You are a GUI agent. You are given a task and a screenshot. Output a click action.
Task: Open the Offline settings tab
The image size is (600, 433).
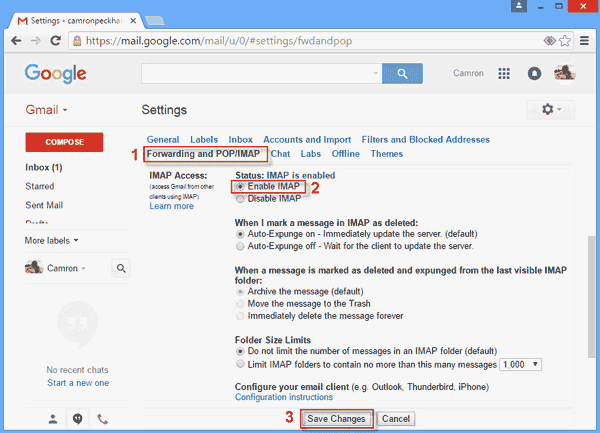(346, 154)
